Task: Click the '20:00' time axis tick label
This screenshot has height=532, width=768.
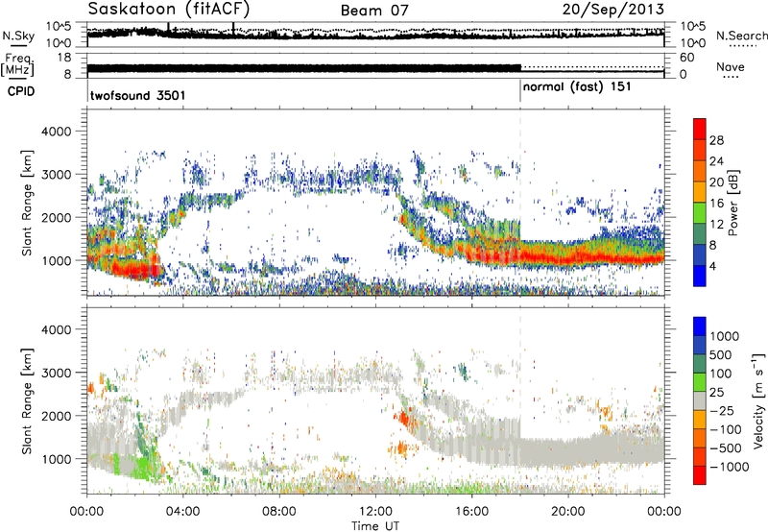Action: click(x=567, y=512)
